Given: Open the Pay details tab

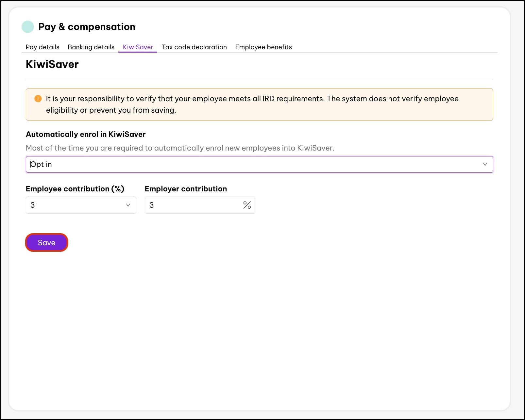Looking at the screenshot, I should click(42, 47).
